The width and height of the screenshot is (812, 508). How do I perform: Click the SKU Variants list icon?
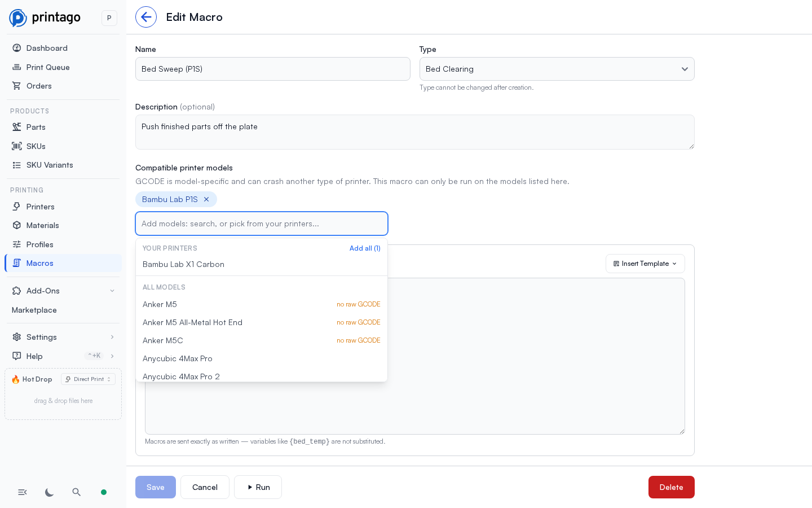[x=17, y=165]
